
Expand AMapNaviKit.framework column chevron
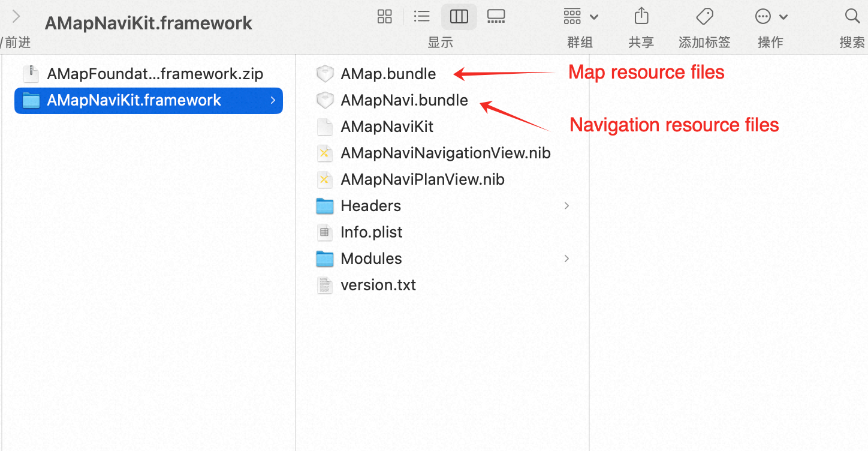[x=273, y=100]
